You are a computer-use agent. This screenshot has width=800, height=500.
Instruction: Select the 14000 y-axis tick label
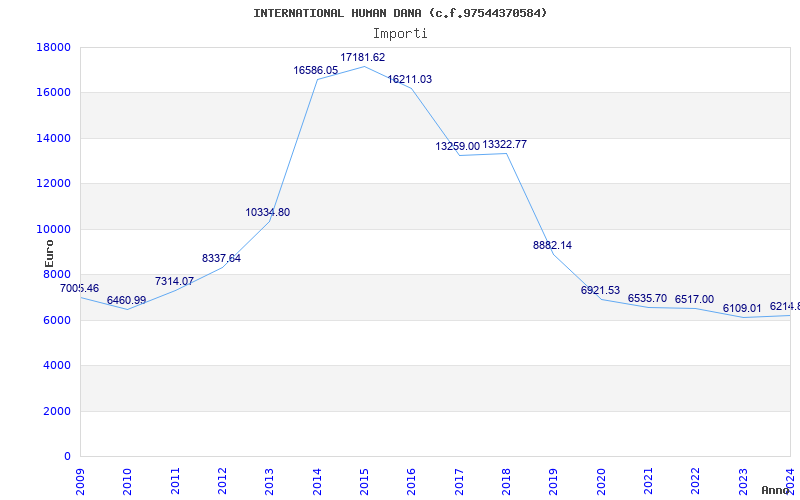[x=54, y=138]
